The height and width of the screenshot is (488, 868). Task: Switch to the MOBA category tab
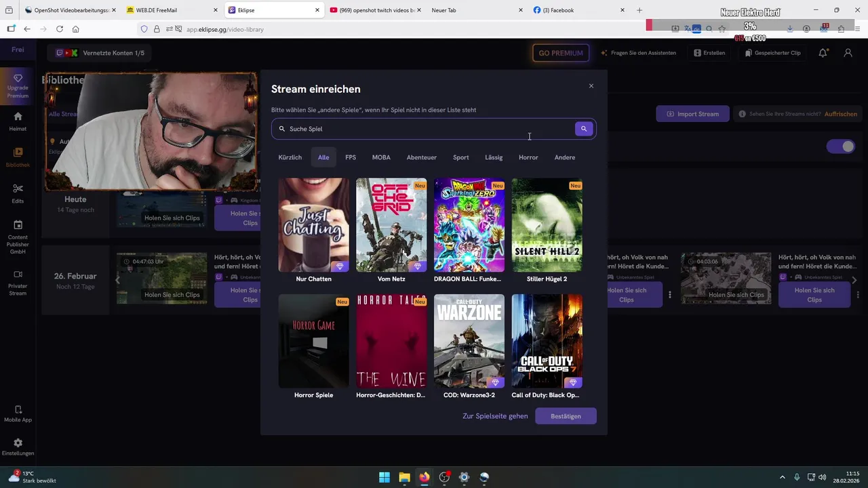[x=381, y=157]
